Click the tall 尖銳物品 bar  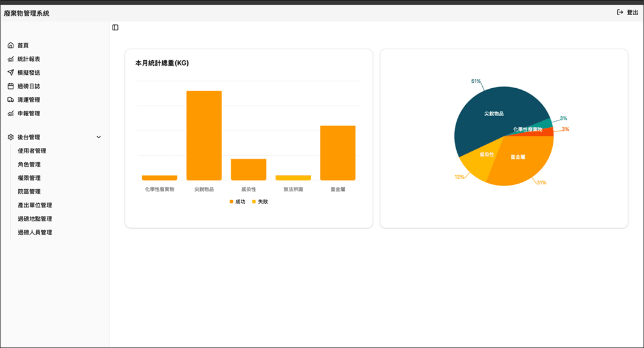click(204, 135)
